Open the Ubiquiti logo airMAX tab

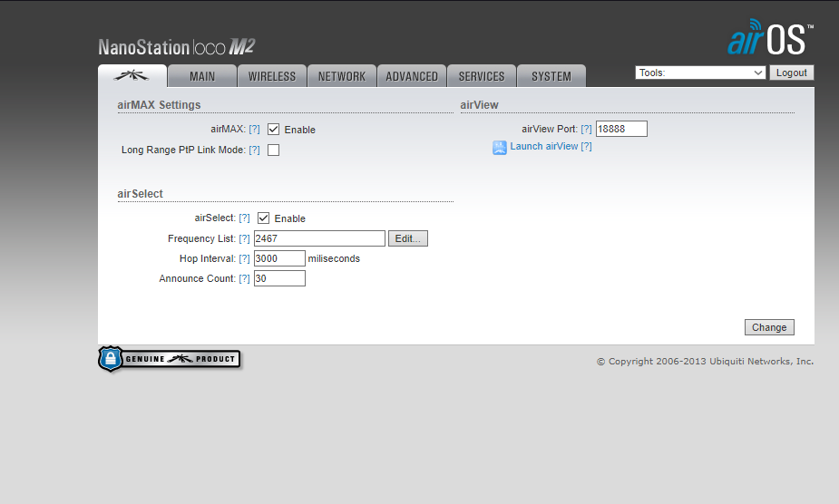click(x=132, y=76)
